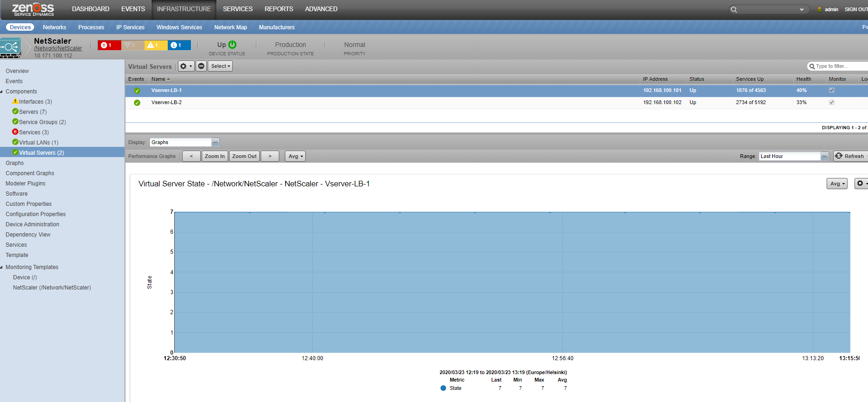Click the Health column header
868x402 pixels.
point(804,79)
